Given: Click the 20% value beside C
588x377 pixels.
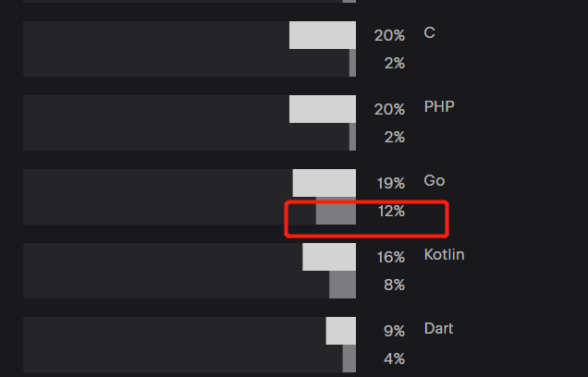Looking at the screenshot, I should tap(389, 36).
